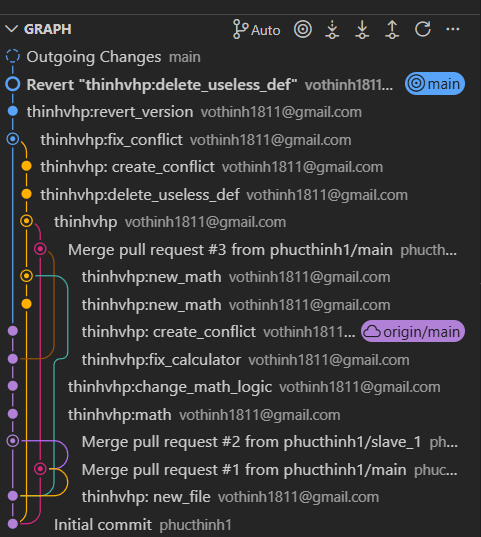Select Merge pull request #3 commit
Screen dimensions: 481x537
coord(240,250)
